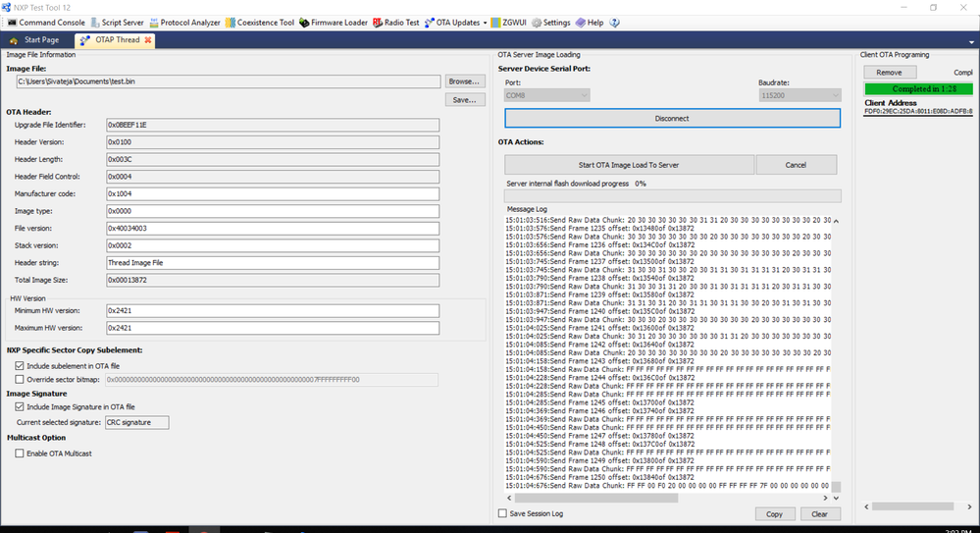The height and width of the screenshot is (533, 980).
Task: Open the Script Server tool
Action: click(x=117, y=23)
